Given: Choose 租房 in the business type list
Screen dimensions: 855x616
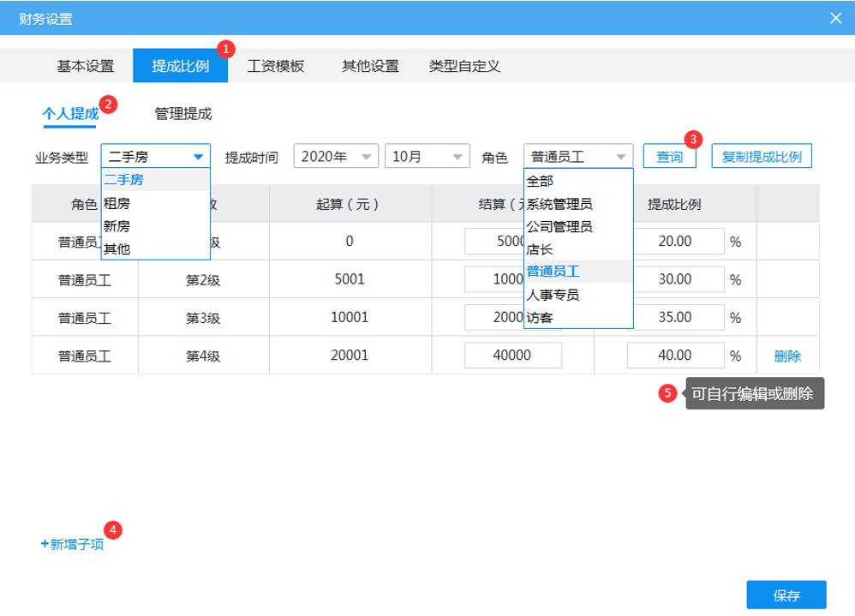Looking at the screenshot, I should click(156, 203).
